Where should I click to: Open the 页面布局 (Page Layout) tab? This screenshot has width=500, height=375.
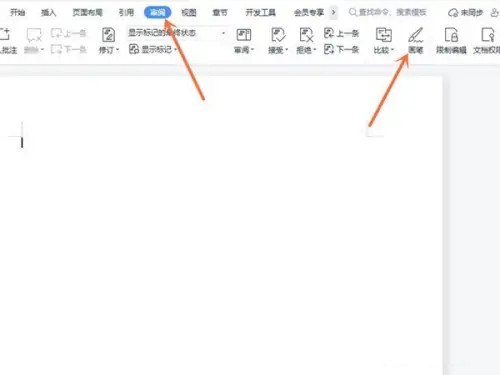click(x=87, y=13)
